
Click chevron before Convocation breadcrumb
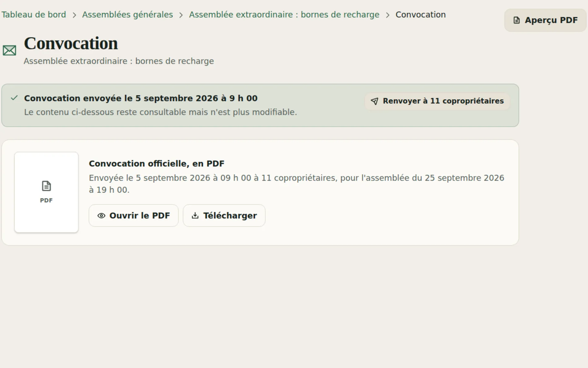(x=387, y=15)
